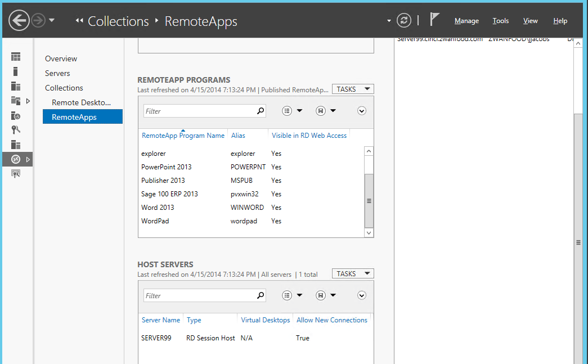Click the refresh icon in header
The height and width of the screenshot is (364, 588).
tap(404, 21)
